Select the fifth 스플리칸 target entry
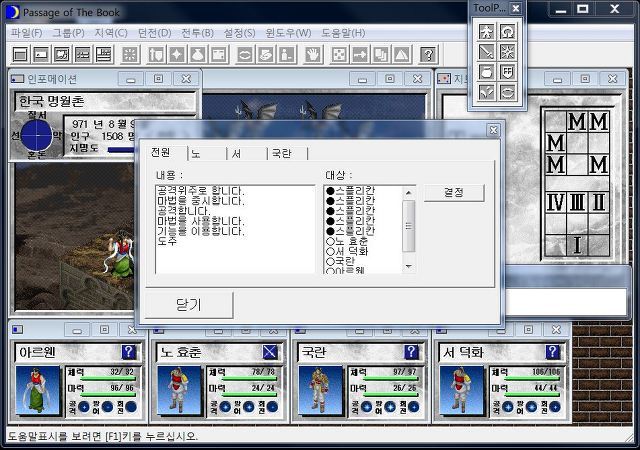Screen dimensions: 640x450 [350, 231]
